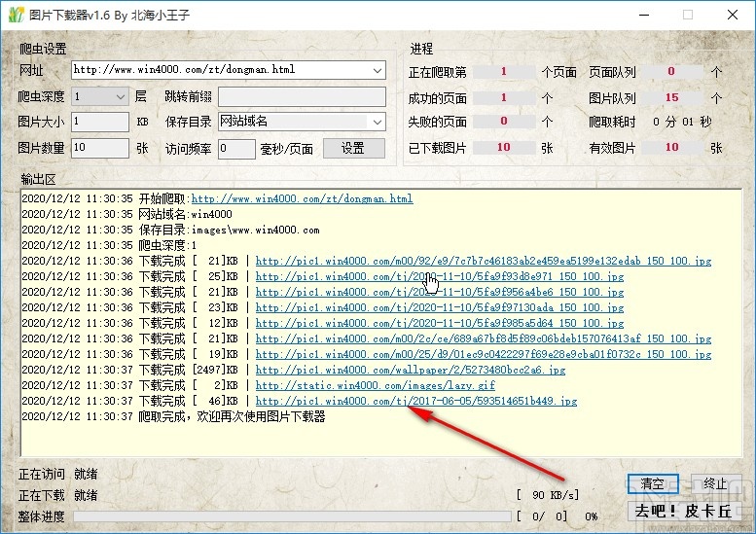Open the 593514651b449.jpg link

coord(416,401)
